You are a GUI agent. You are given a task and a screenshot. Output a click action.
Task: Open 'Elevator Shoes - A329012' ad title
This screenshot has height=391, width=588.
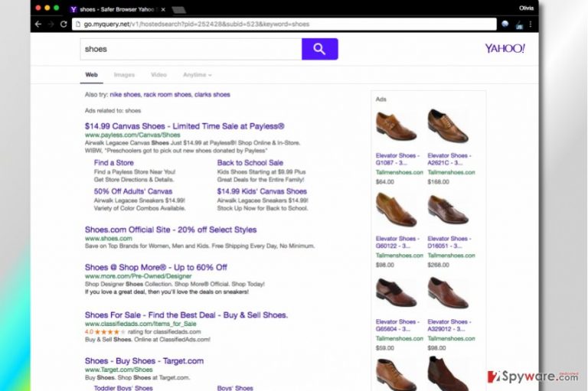click(x=449, y=325)
